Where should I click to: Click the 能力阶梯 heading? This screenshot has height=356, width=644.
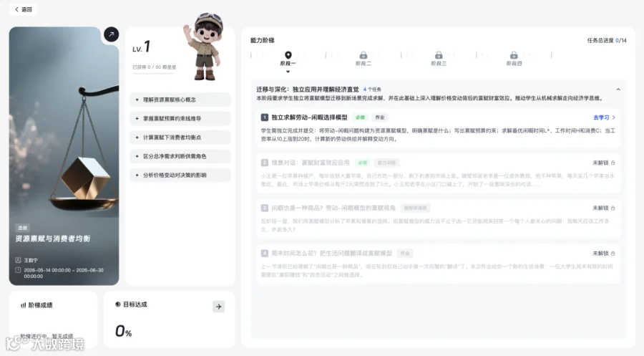pyautogui.click(x=263, y=40)
